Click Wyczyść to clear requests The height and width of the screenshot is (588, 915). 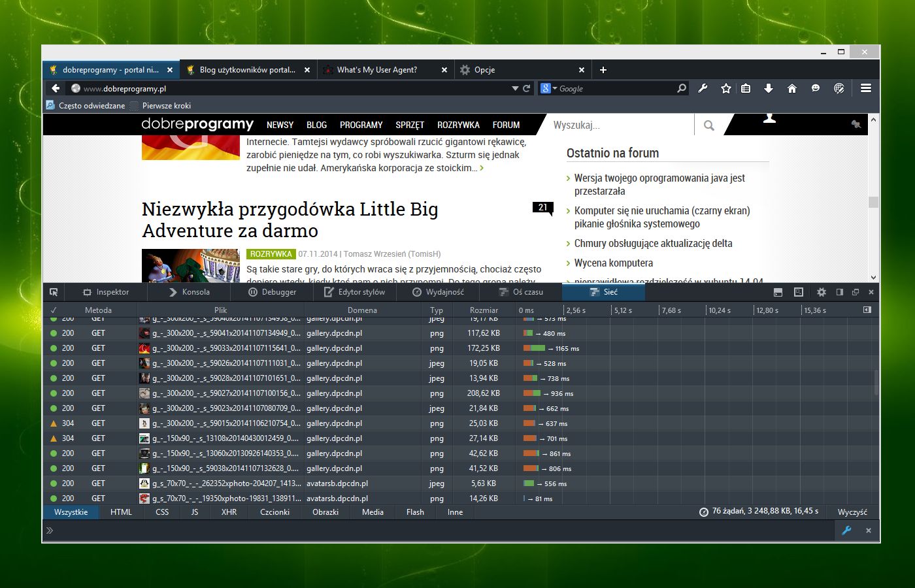(852, 512)
